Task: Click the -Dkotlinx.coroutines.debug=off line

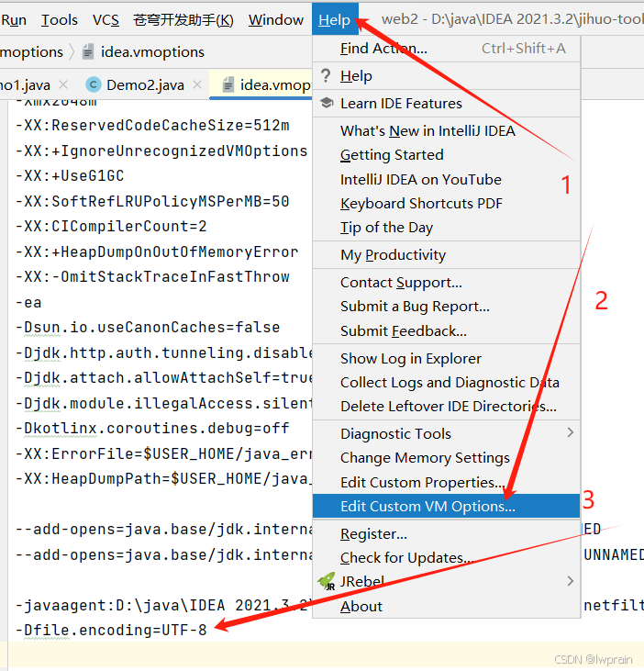Action: point(152,429)
